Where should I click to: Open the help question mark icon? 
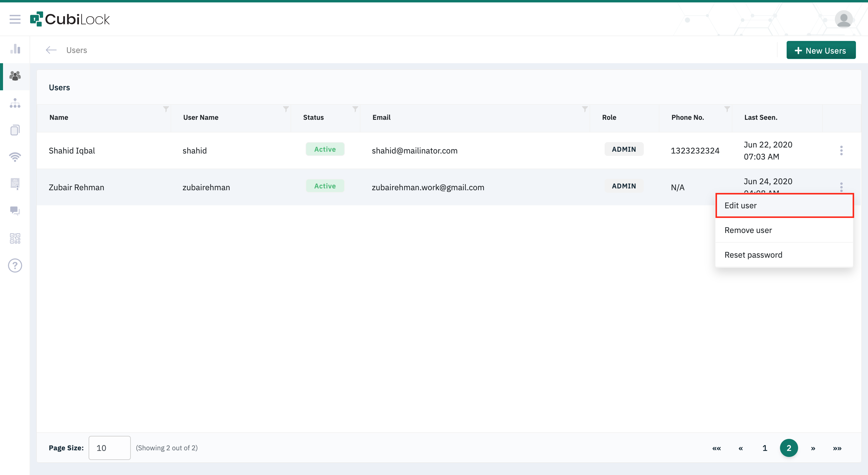15,265
